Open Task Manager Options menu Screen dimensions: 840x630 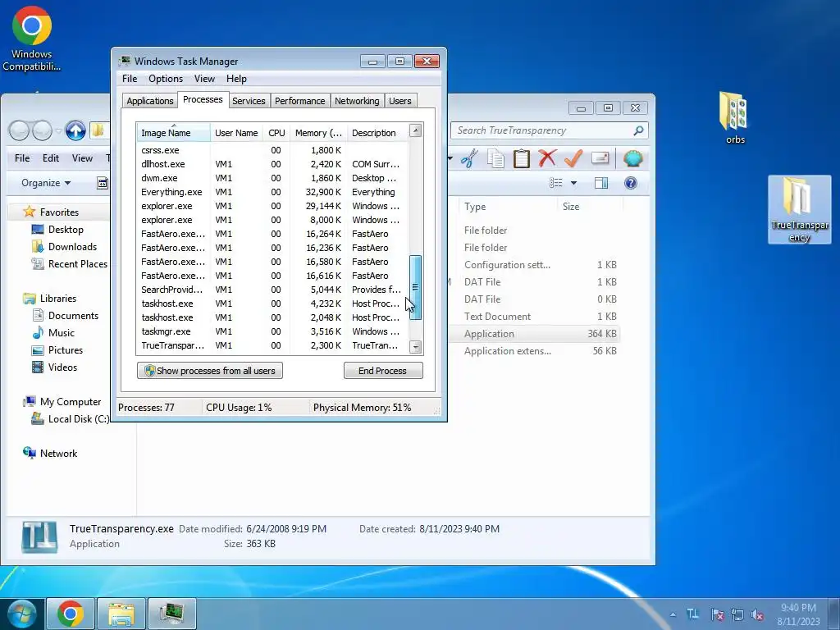[166, 79]
